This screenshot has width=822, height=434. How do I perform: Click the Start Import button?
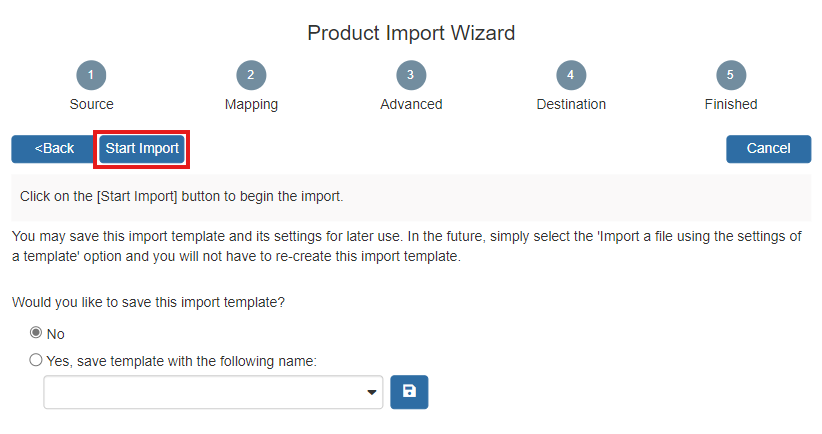pyautogui.click(x=142, y=149)
